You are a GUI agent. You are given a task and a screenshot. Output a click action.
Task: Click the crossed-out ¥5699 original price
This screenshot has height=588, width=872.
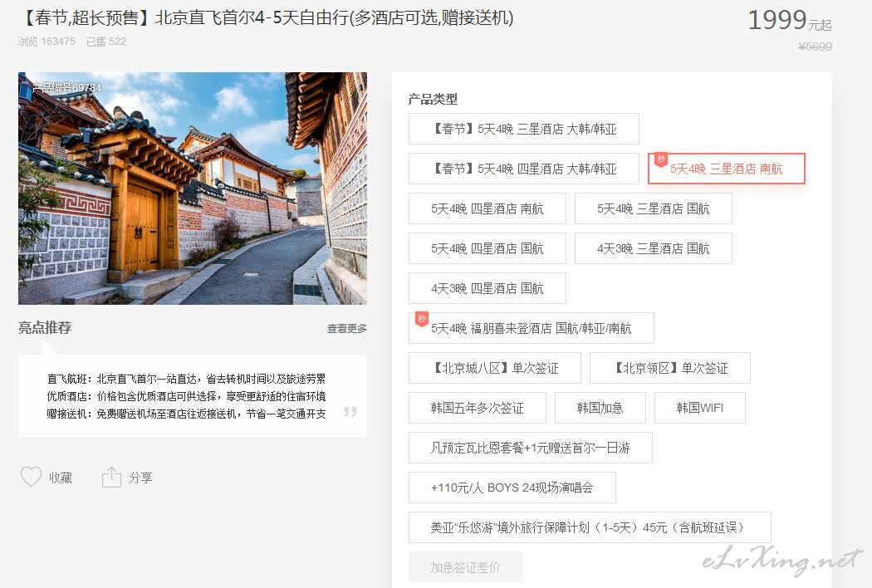[x=816, y=47]
